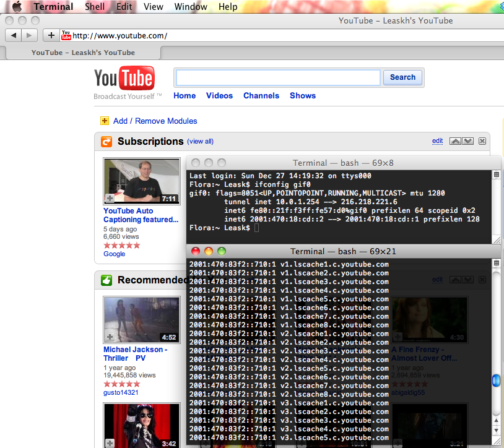Click scroll up arrow in 69×21 Terminal

(x=497, y=420)
